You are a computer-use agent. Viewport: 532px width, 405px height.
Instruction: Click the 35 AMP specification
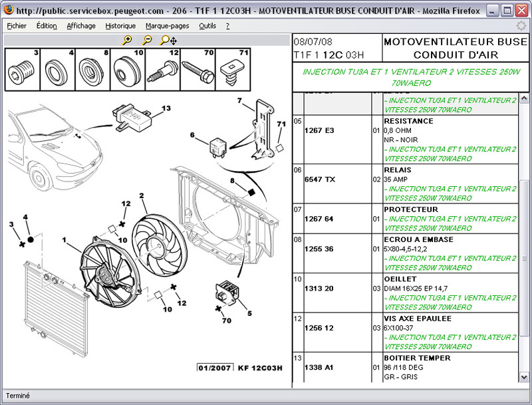pos(396,180)
